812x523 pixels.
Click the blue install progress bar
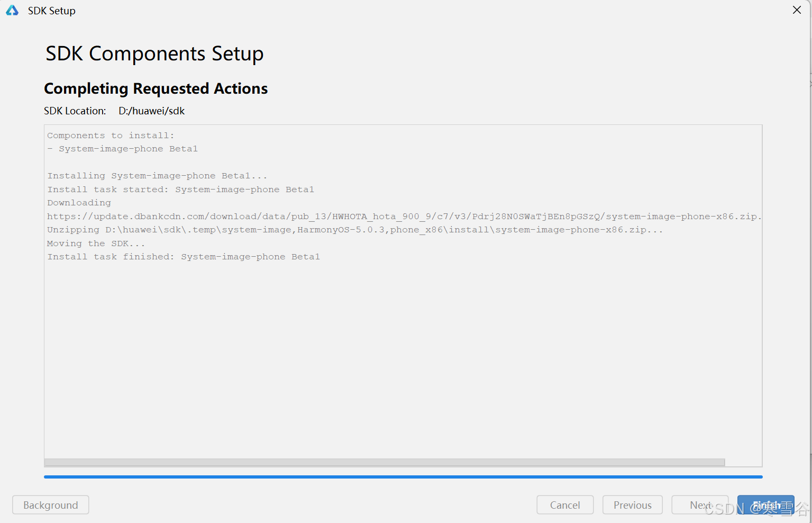tap(403, 477)
